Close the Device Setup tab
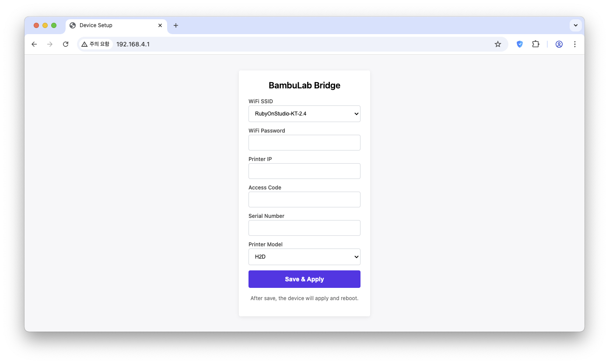Image resolution: width=609 pixels, height=364 pixels. click(x=160, y=25)
